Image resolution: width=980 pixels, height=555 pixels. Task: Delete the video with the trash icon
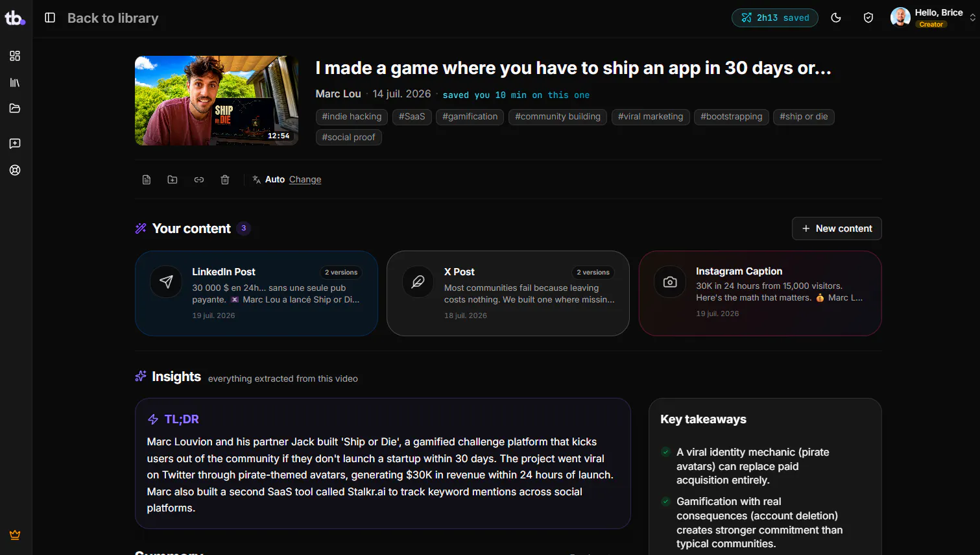point(225,180)
